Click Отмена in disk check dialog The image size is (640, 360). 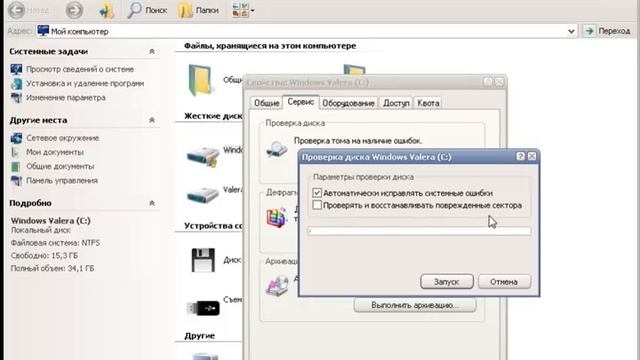pos(504,282)
